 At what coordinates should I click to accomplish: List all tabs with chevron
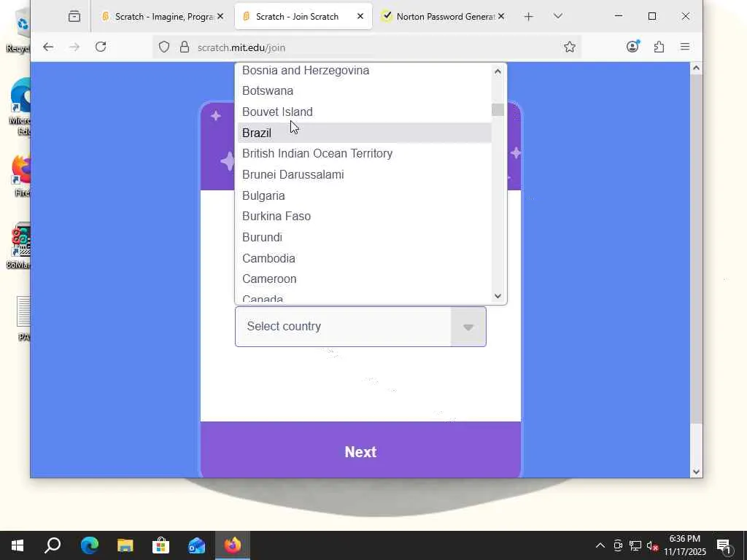point(558,16)
